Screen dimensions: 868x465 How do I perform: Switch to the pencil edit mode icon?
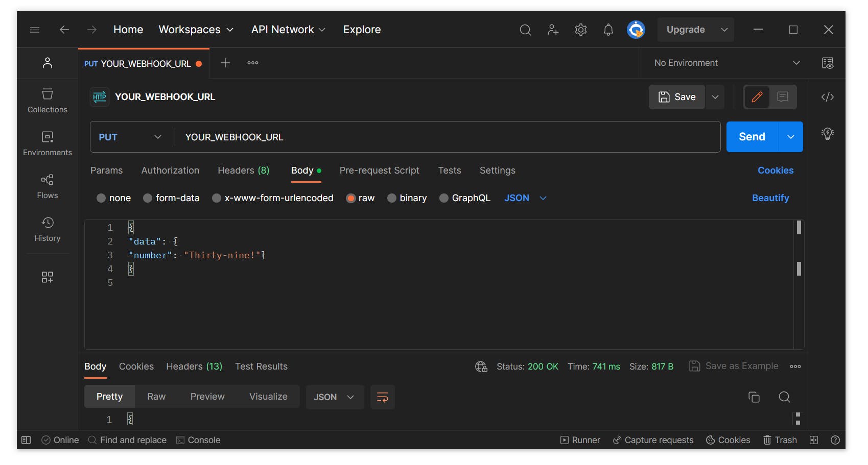tap(757, 97)
